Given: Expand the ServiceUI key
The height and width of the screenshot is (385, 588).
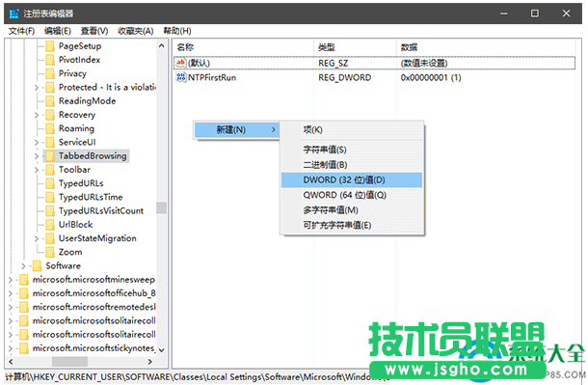Looking at the screenshot, I should pos(37,143).
